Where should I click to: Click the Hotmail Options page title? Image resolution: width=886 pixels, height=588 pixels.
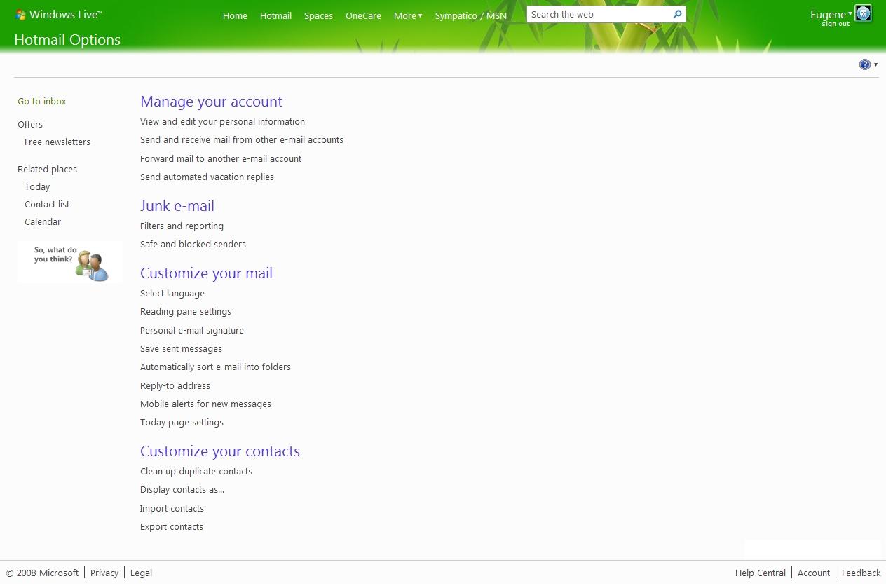click(67, 40)
